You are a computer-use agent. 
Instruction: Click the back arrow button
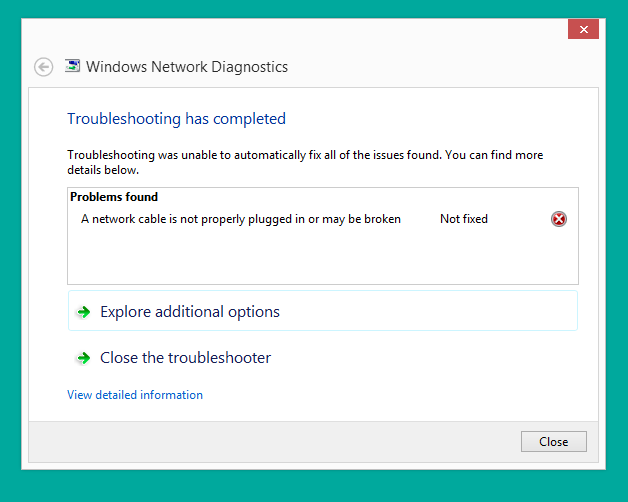pyautogui.click(x=43, y=67)
